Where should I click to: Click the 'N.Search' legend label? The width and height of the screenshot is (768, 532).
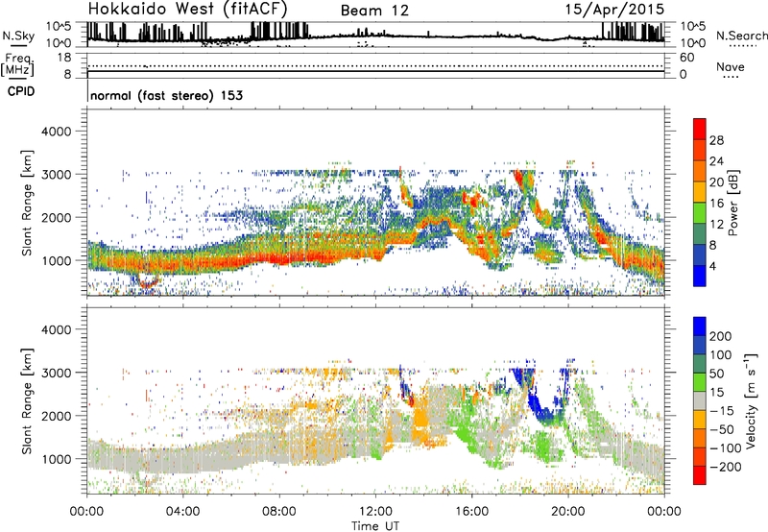[742, 36]
